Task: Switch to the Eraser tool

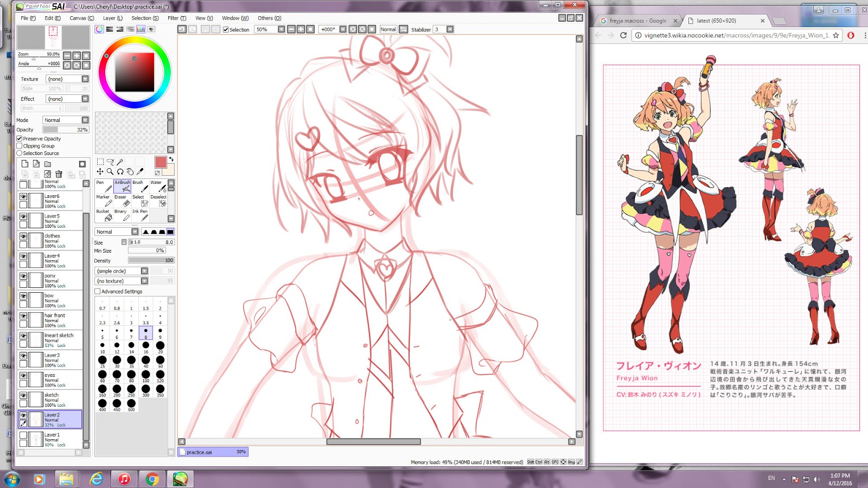Action: [x=122, y=201]
